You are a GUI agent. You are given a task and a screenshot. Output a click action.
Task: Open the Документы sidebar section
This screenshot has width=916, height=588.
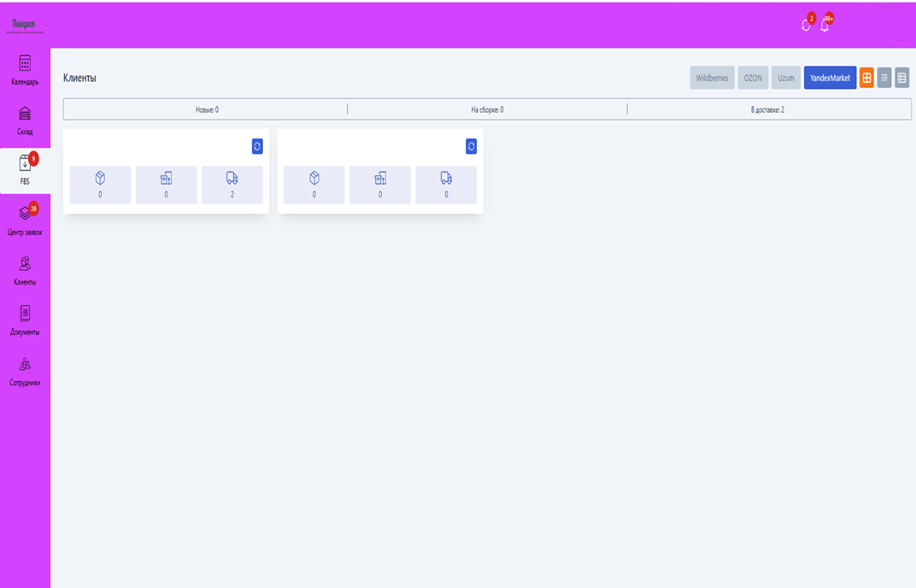[x=25, y=320]
